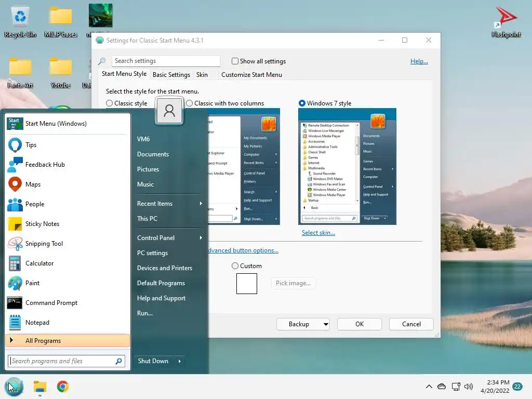Open the Calculator icon
The height and width of the screenshot is (399, 532).
point(15,263)
